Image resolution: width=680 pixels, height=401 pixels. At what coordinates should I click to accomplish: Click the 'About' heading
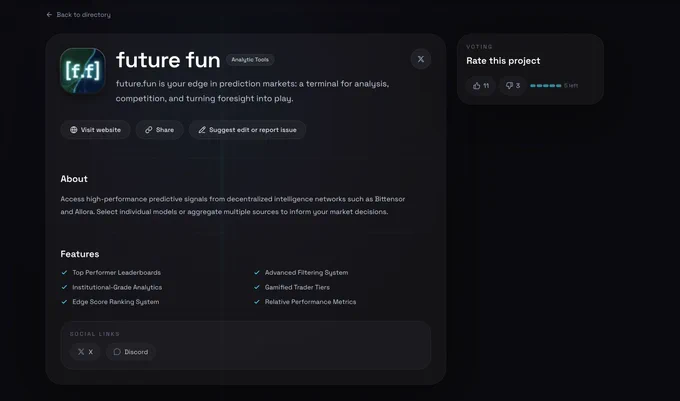(x=74, y=179)
